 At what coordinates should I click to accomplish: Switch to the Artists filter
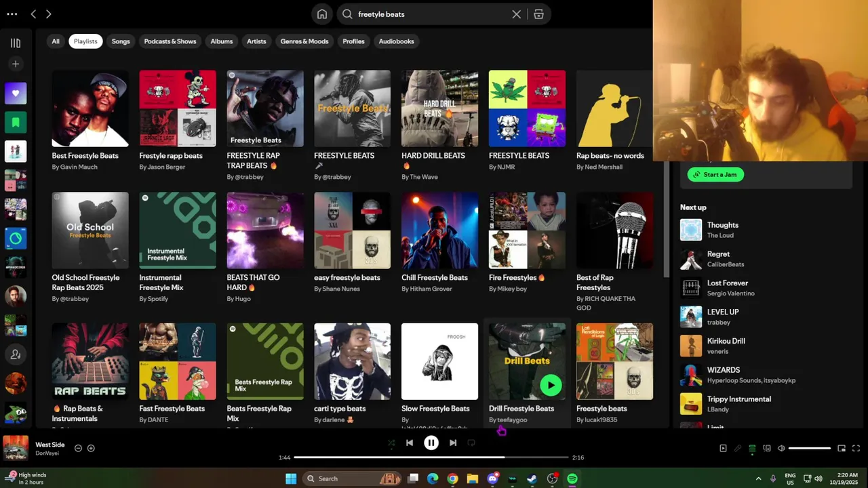(x=256, y=41)
